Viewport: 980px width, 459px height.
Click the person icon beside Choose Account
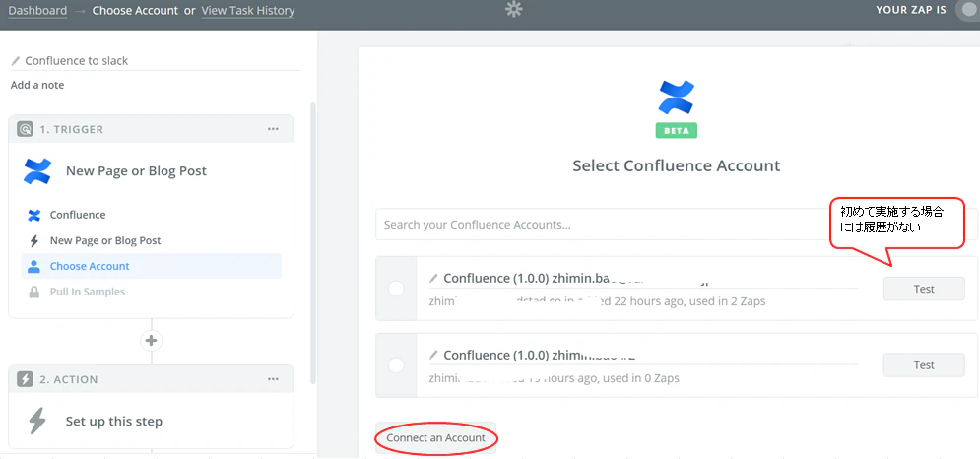pyautogui.click(x=34, y=266)
